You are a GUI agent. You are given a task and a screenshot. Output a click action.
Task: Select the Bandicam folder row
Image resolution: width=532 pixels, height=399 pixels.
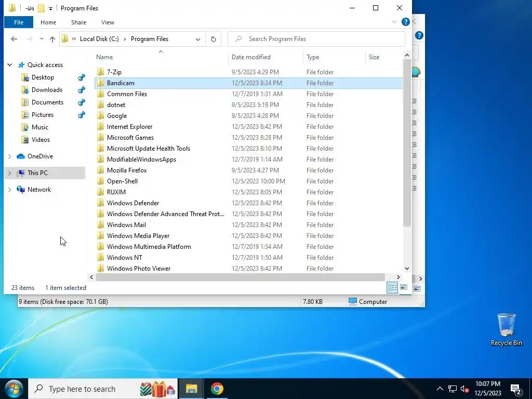[x=249, y=83]
